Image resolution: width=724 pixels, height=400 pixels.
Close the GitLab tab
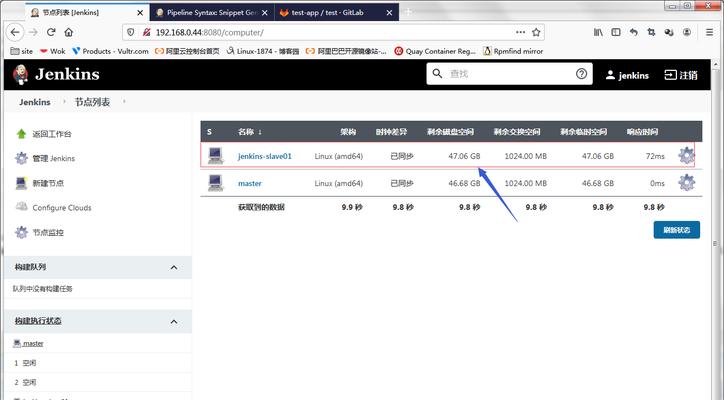coord(389,13)
